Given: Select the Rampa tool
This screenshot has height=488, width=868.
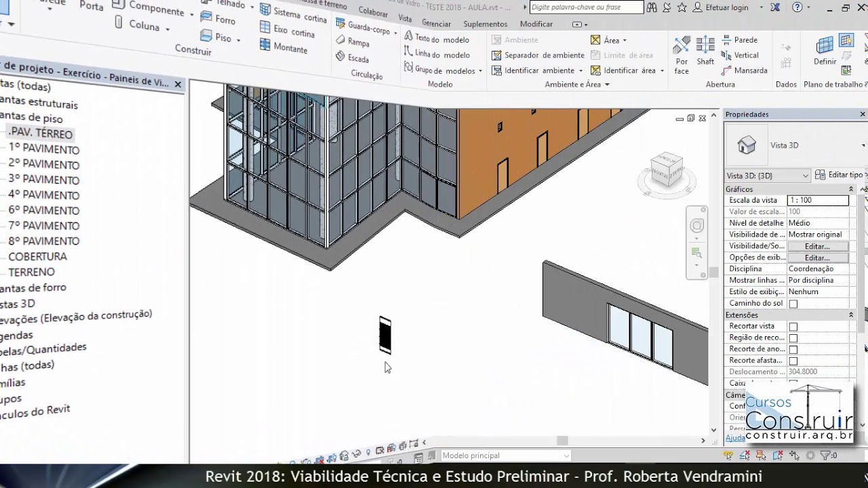Looking at the screenshot, I should pyautogui.click(x=353, y=42).
